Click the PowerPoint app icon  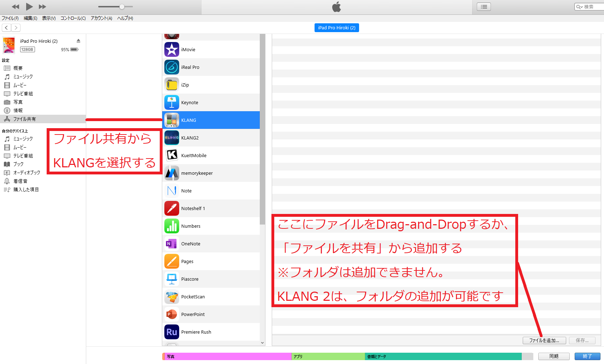click(x=172, y=314)
